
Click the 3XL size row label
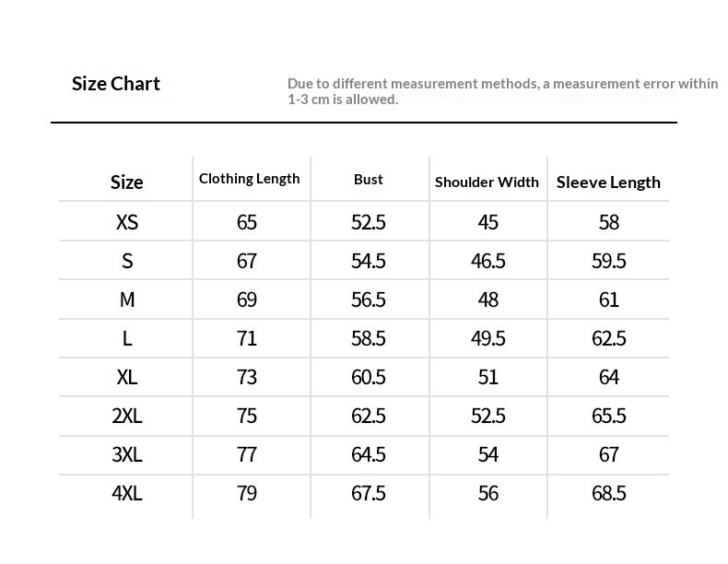[x=127, y=454]
